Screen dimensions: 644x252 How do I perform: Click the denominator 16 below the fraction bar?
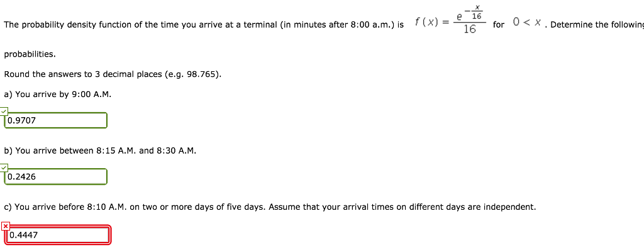click(x=469, y=30)
